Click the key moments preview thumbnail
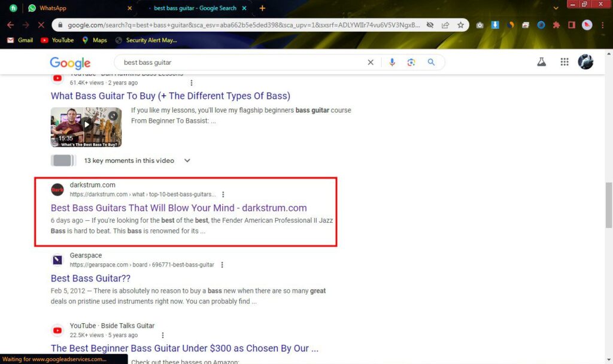613x364 pixels. (x=63, y=160)
